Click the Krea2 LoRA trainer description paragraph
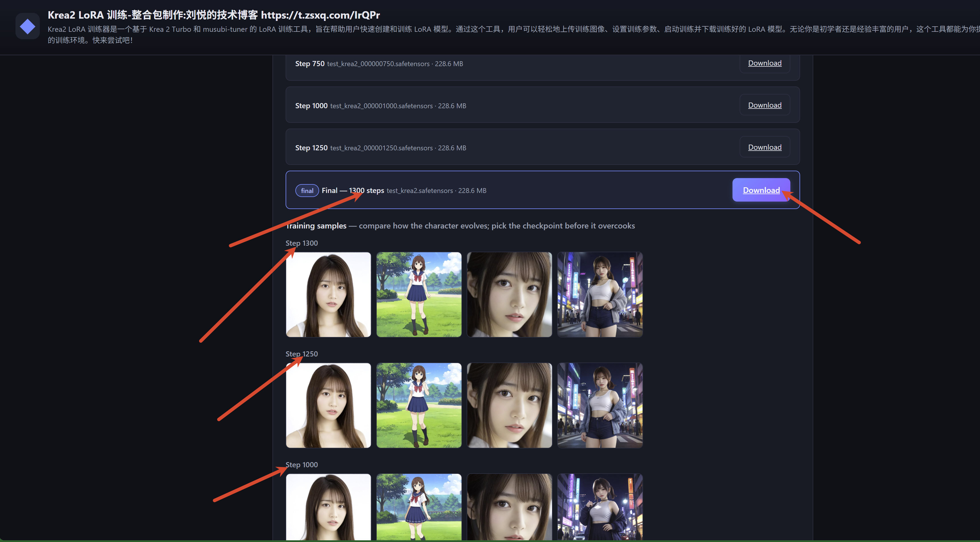 [514, 34]
